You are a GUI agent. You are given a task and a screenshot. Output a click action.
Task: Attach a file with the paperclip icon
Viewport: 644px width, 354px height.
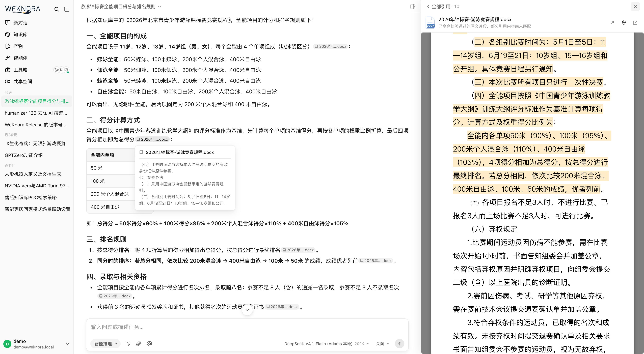(139, 344)
